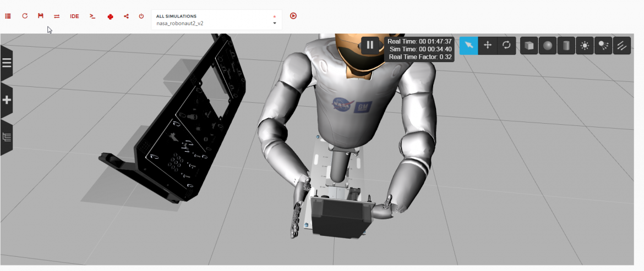Insert a box shape
Screen dimensions: 644x271
coord(529,46)
